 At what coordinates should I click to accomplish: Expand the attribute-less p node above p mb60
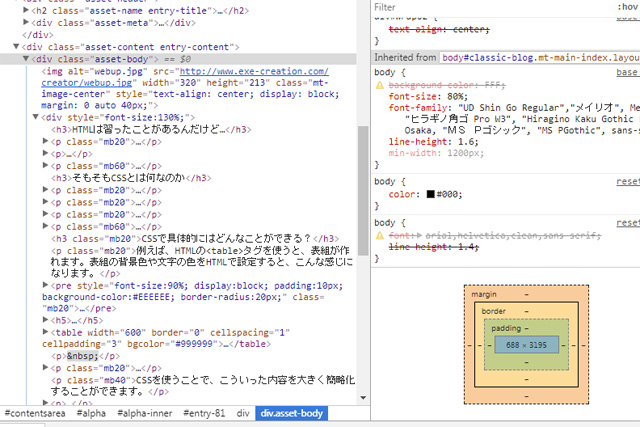click(x=46, y=153)
